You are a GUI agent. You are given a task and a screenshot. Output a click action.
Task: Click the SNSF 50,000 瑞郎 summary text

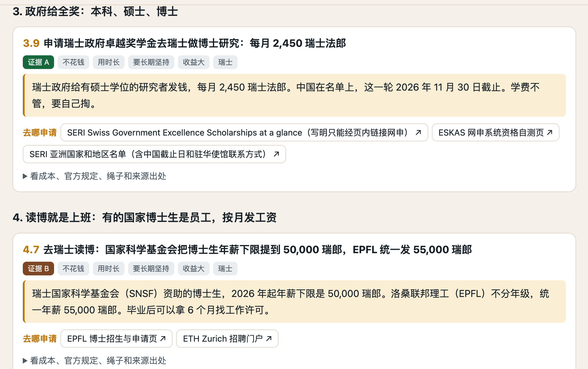tap(295, 302)
